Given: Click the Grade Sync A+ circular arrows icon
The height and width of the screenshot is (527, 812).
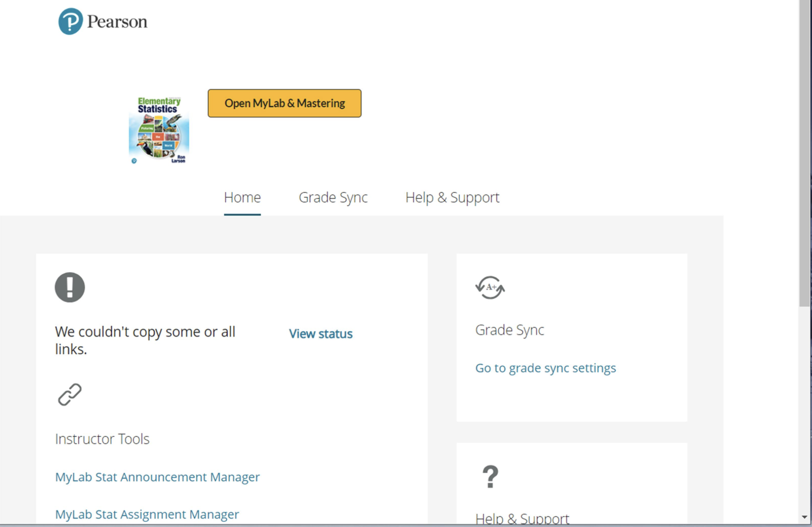Looking at the screenshot, I should click(x=490, y=288).
